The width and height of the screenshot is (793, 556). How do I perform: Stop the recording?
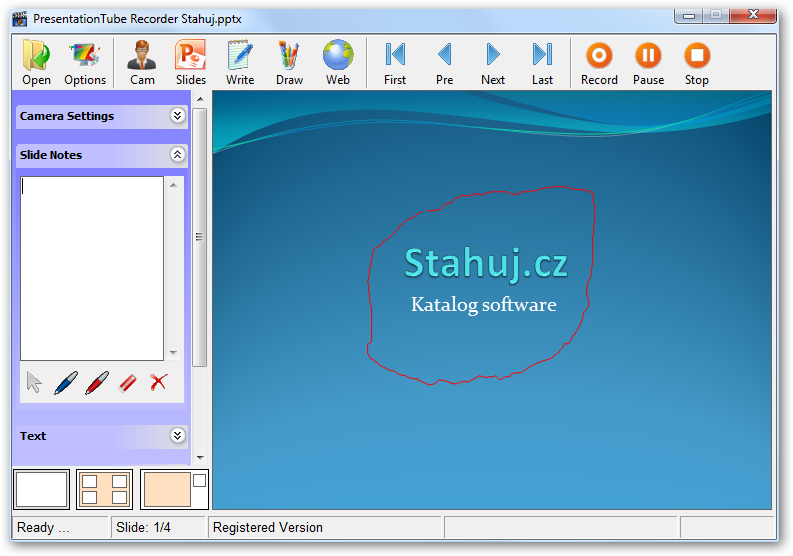[x=697, y=63]
